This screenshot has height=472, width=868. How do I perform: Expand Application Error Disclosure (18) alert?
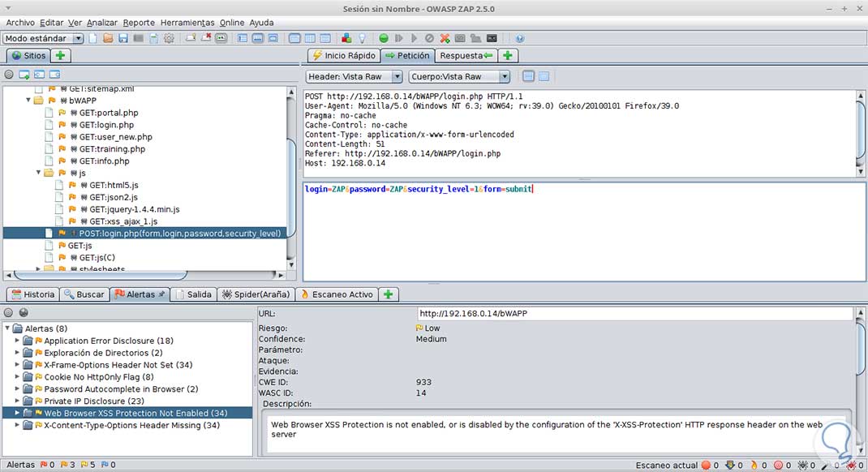coord(17,341)
